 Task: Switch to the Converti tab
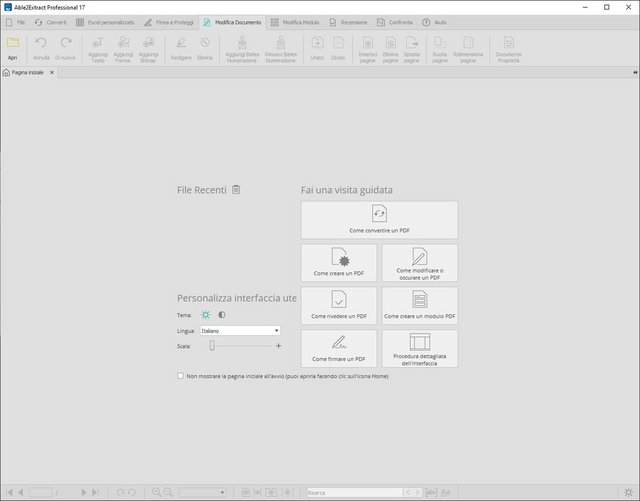[51, 22]
